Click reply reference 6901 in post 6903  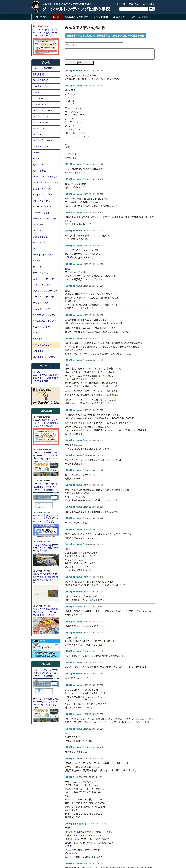(68, 269)
